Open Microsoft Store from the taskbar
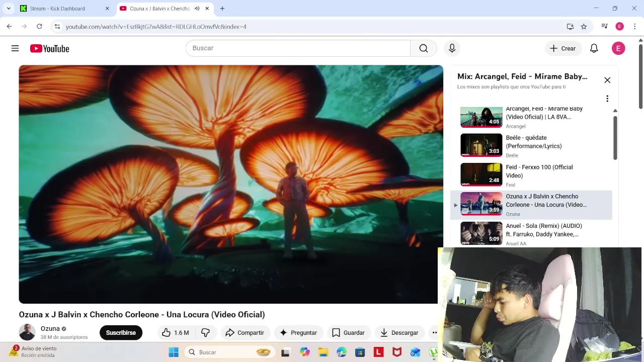The width and height of the screenshot is (644, 362). 360,352
